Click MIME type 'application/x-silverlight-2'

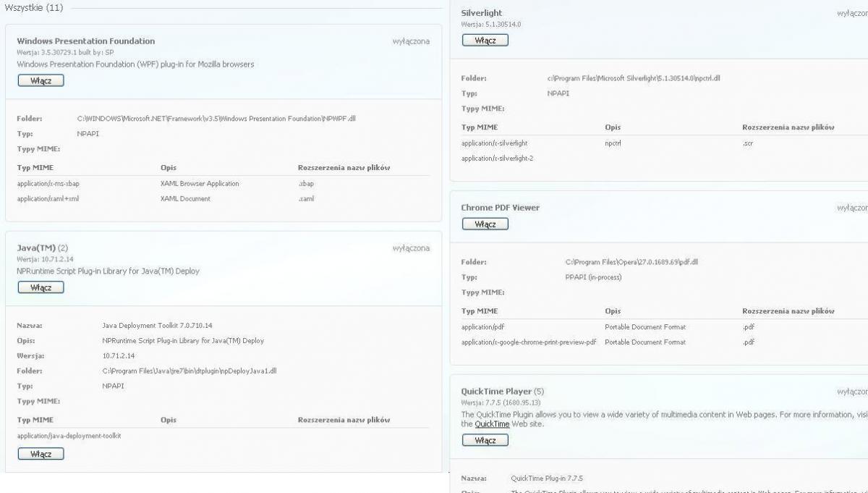(x=497, y=159)
